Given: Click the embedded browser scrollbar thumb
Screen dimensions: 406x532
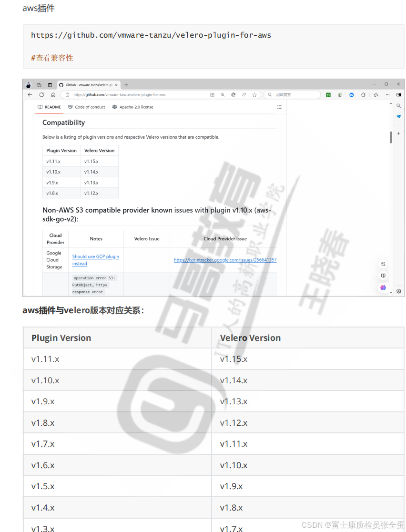Looking at the screenshot, I should (x=391, y=137).
